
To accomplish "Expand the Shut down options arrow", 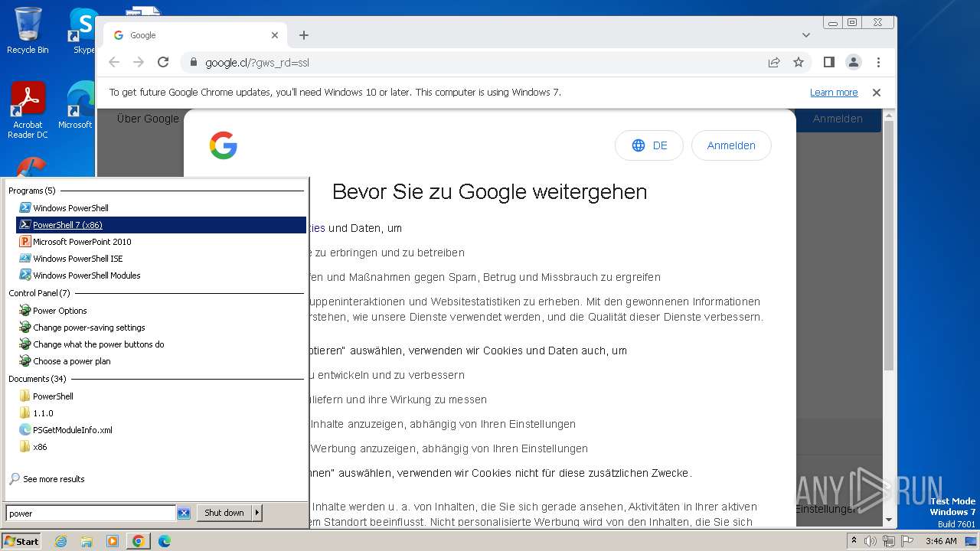I will point(257,513).
